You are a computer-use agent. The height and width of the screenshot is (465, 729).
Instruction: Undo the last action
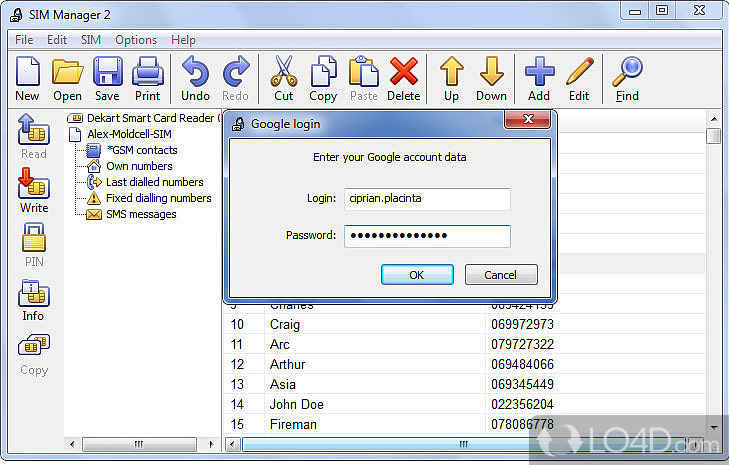coord(195,79)
